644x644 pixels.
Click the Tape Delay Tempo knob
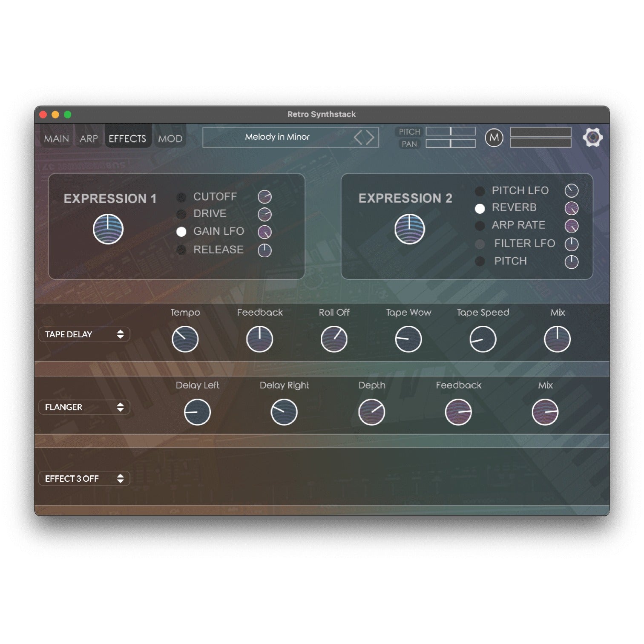185,339
